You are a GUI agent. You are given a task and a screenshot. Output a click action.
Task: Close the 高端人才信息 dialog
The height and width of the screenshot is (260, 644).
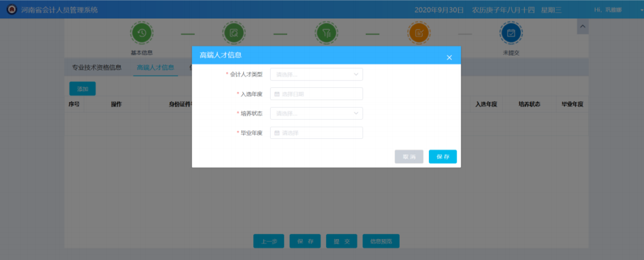point(449,57)
